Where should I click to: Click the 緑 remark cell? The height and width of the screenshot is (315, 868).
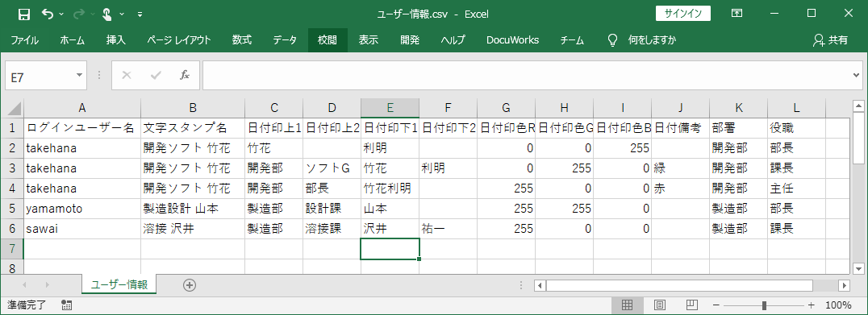(x=680, y=168)
